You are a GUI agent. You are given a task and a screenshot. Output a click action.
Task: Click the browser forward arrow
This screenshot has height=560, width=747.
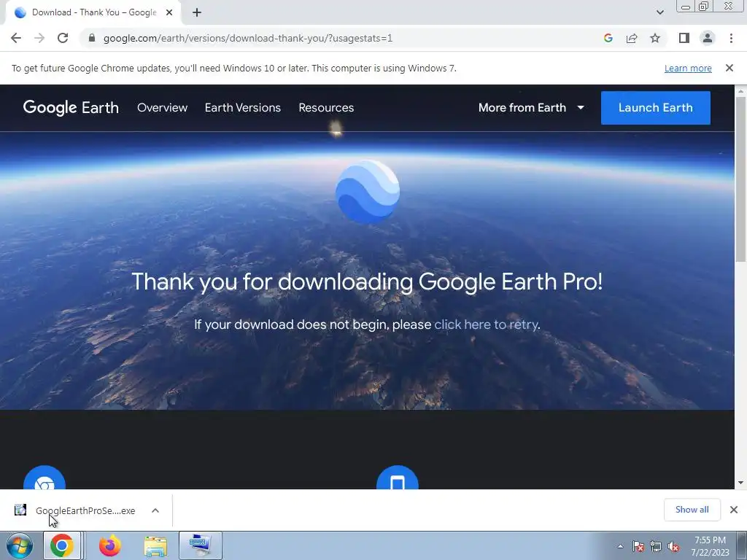click(x=39, y=38)
